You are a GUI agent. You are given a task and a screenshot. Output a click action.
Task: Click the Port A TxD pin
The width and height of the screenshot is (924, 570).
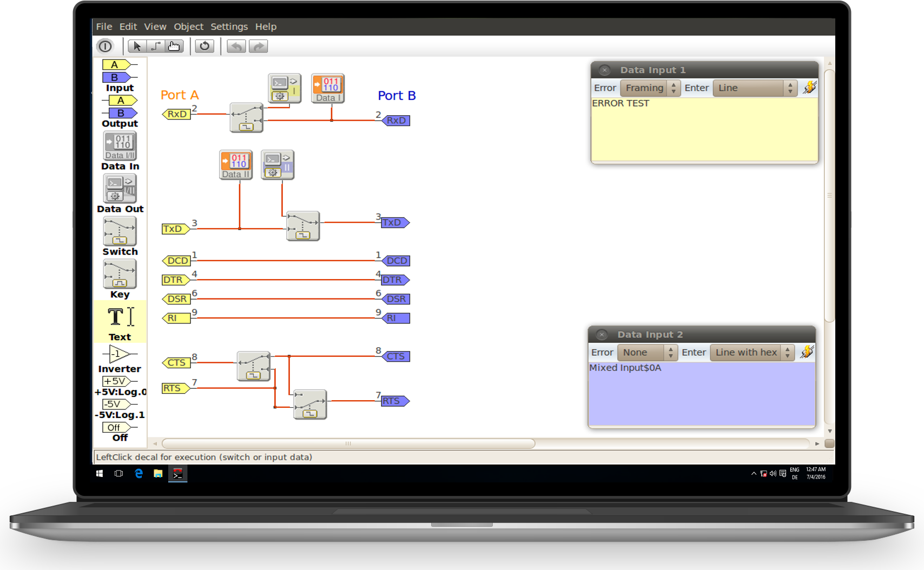(x=176, y=229)
